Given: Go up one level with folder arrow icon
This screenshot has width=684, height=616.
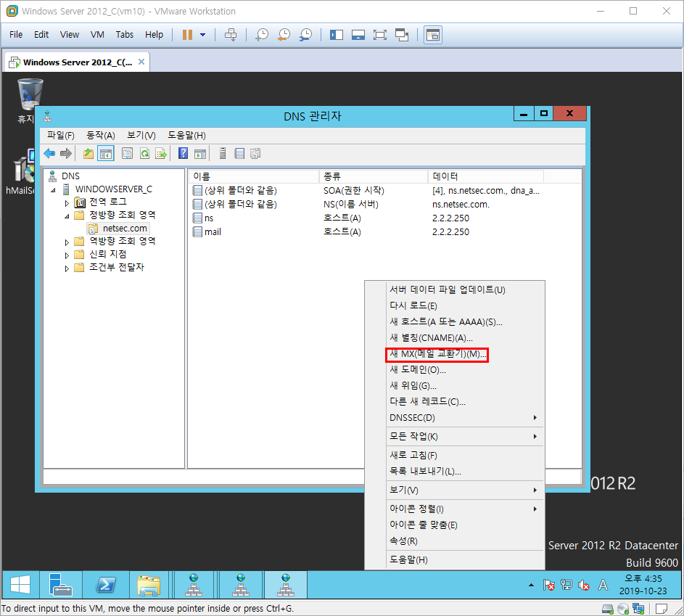Looking at the screenshot, I should [88, 154].
